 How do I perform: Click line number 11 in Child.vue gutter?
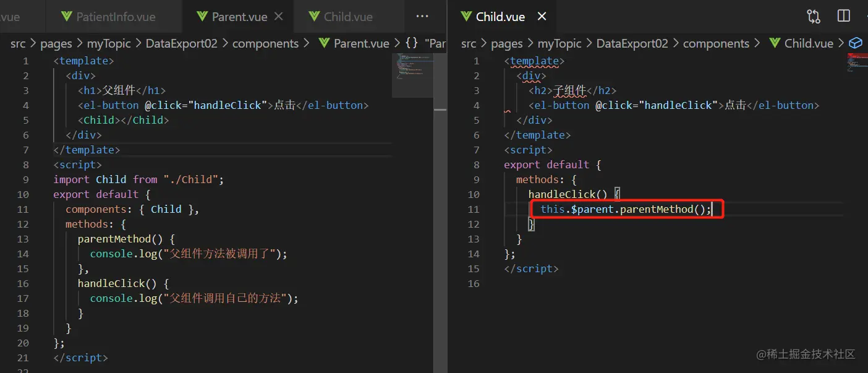(x=474, y=209)
